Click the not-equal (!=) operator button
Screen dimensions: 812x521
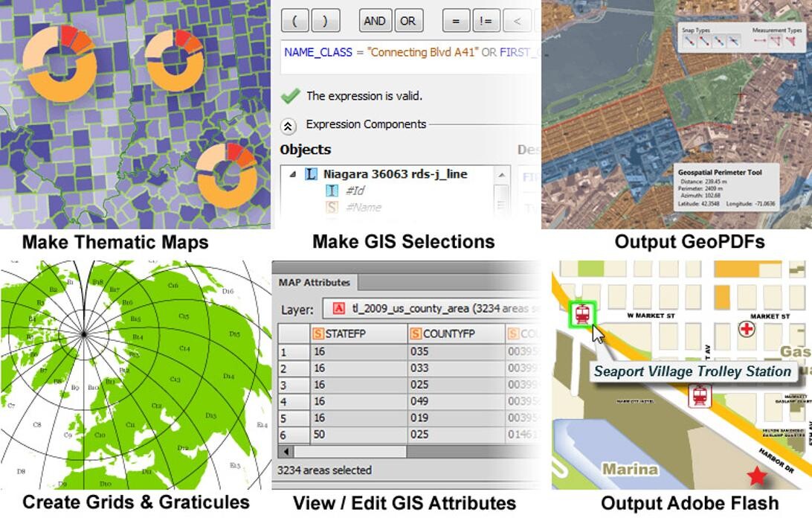[485, 21]
